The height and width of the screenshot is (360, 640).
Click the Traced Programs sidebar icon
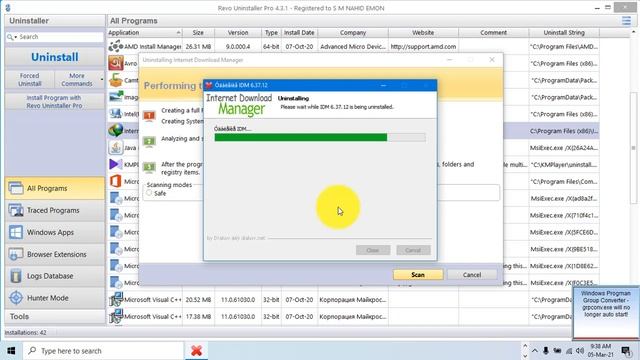[16, 210]
